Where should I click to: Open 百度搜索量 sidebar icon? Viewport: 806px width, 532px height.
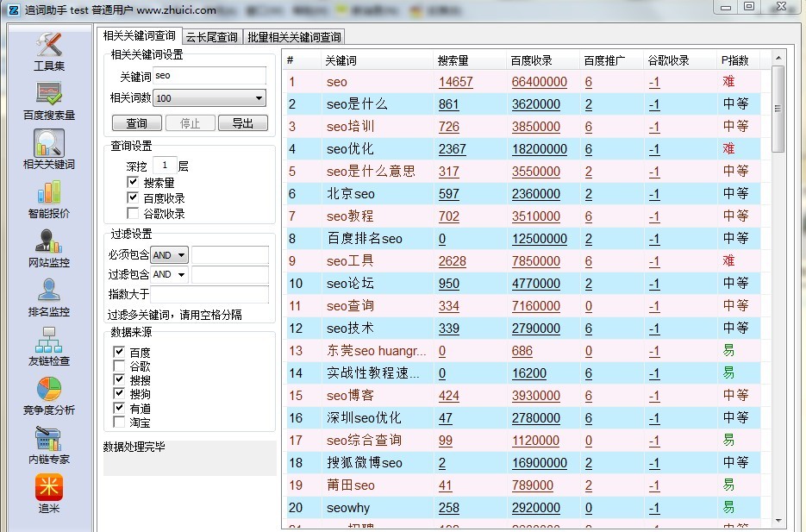coord(49,94)
